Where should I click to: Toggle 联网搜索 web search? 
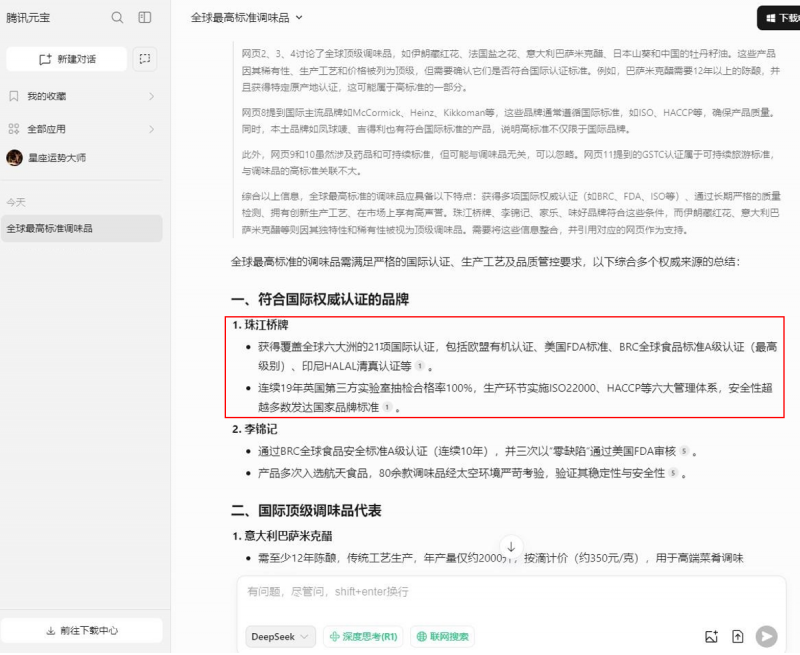point(442,637)
